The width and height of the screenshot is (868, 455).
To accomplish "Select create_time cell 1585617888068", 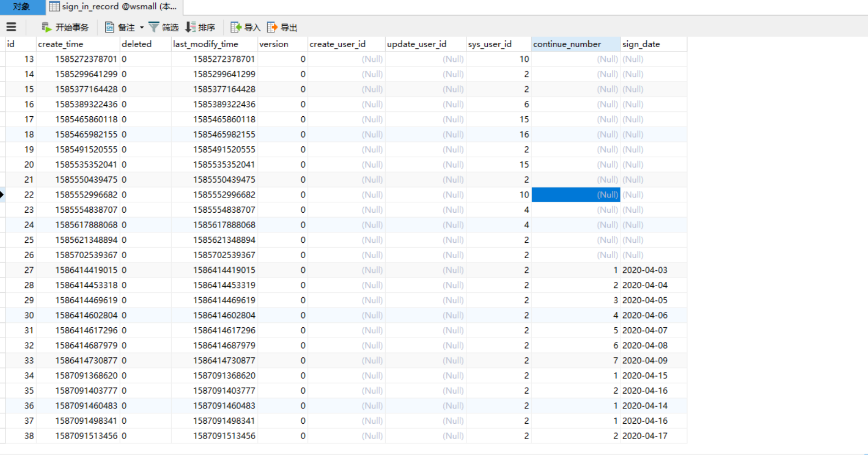I will tap(78, 225).
